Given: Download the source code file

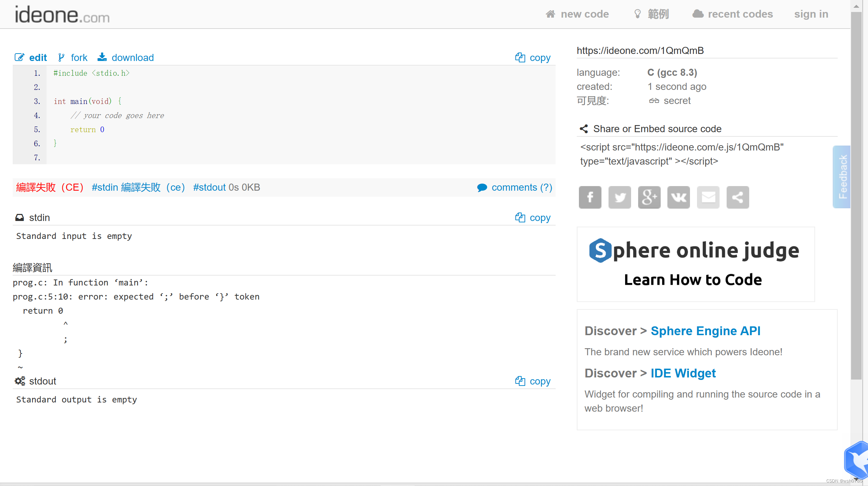Looking at the screenshot, I should coord(133,57).
